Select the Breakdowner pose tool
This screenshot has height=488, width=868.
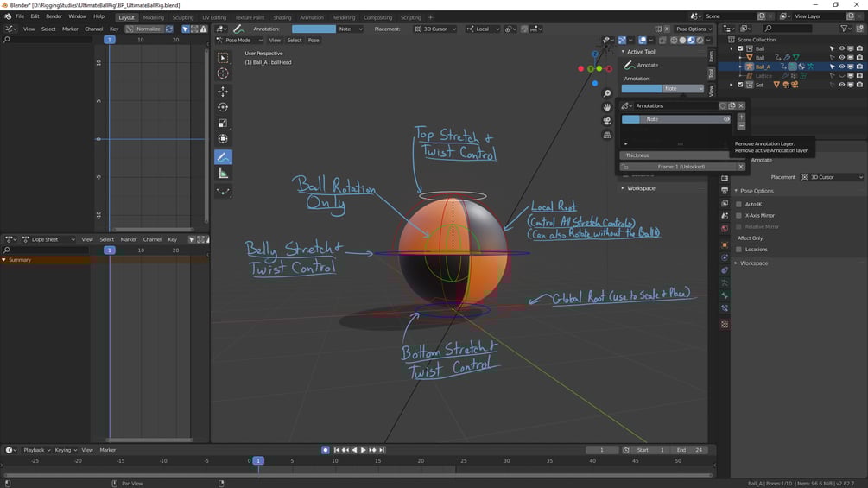[223, 192]
